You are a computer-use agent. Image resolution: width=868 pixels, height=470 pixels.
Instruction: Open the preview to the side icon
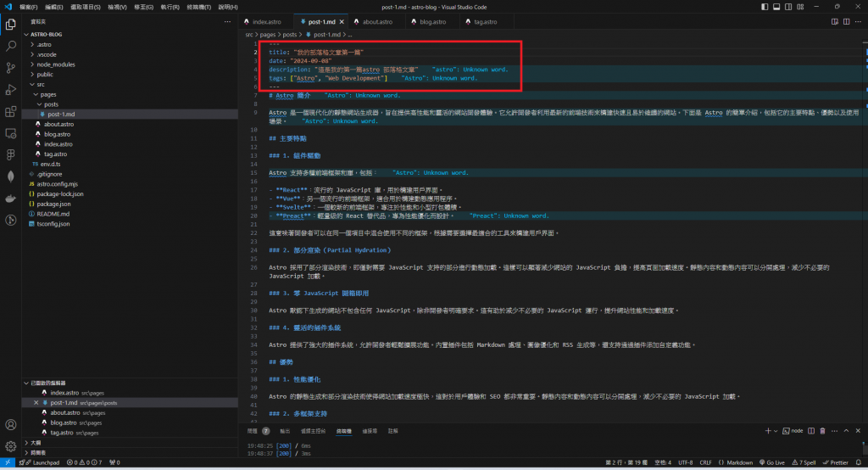(835, 21)
